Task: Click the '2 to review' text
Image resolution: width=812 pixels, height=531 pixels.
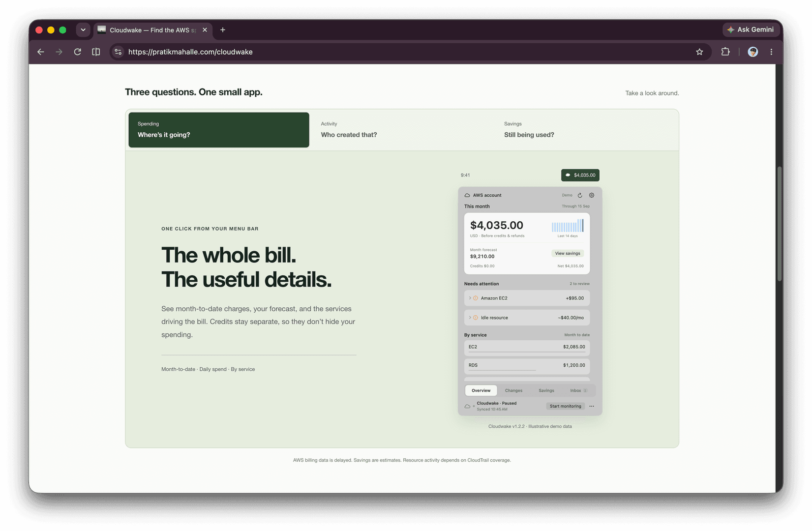Action: pos(579,284)
